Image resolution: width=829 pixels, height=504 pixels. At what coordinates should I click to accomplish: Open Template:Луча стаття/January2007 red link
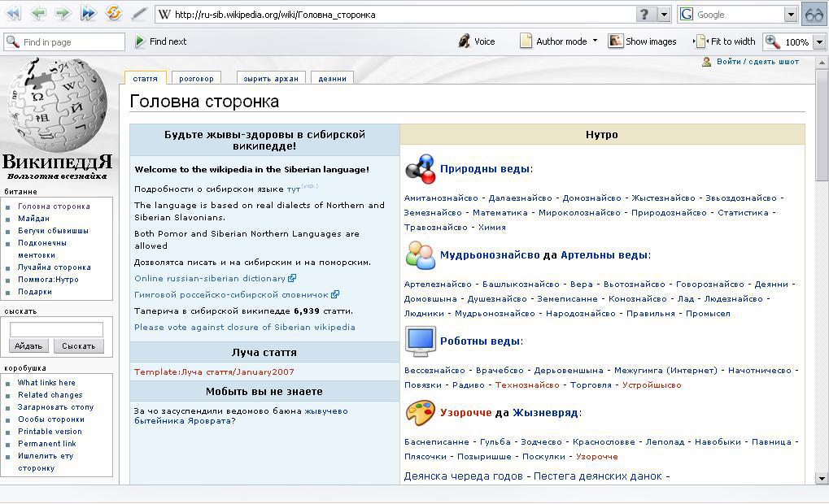tap(214, 372)
